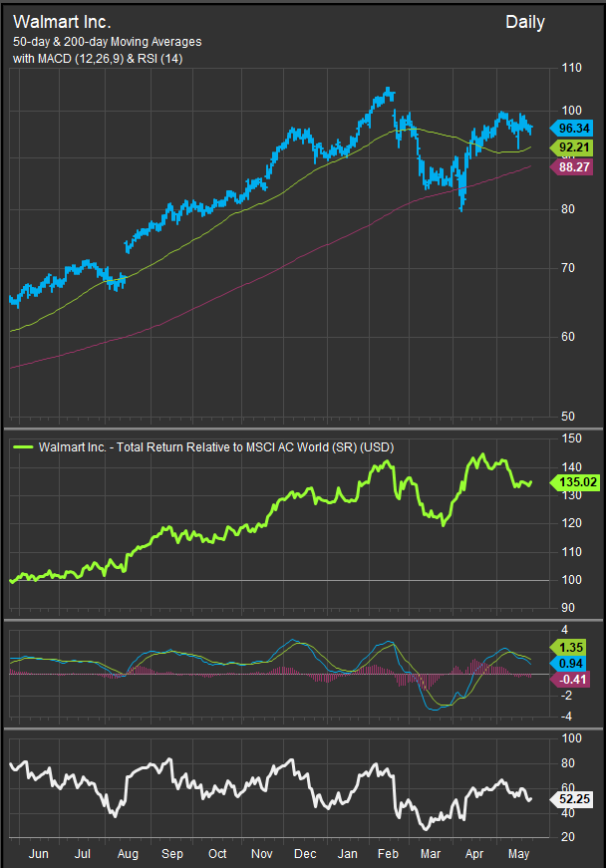Click the 50-day & 200-day Moving Averages subtitle
Image resolution: width=606 pixels, height=868 pixels.
coord(107,41)
